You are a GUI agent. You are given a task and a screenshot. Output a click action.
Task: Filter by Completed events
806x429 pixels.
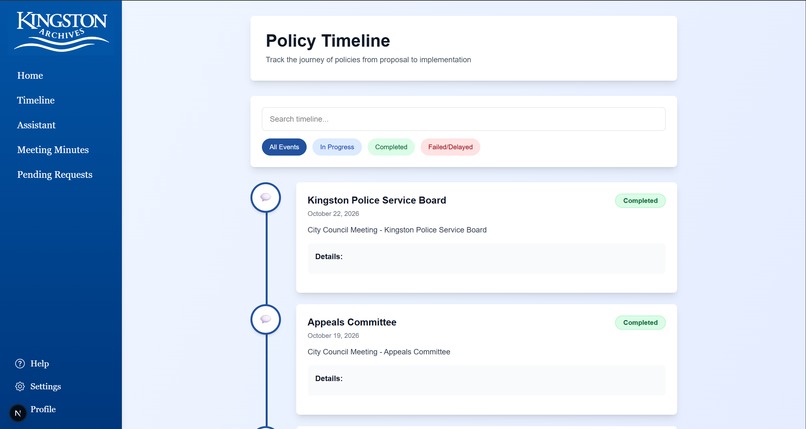click(x=391, y=147)
